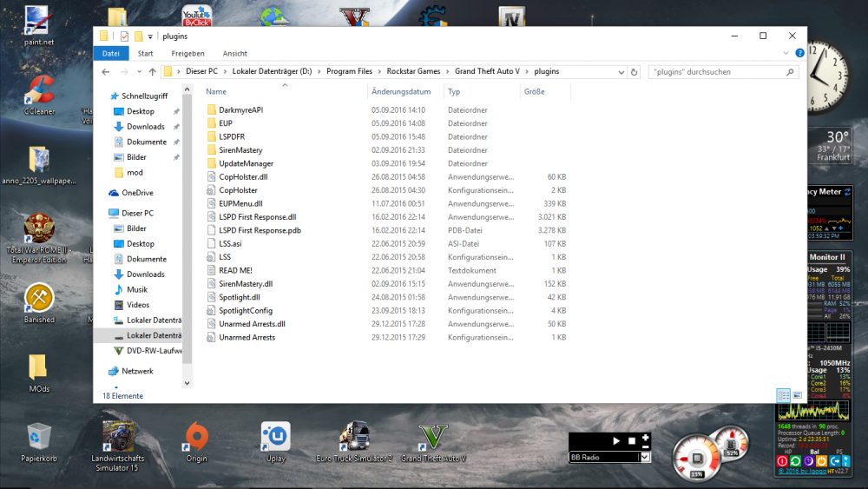The image size is (868, 489).
Task: Select mod folder in quick access
Action: click(135, 172)
